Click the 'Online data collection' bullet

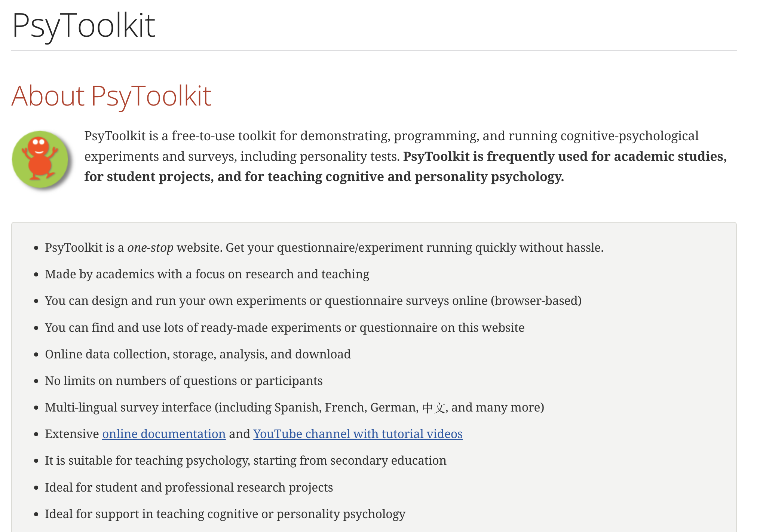click(x=198, y=354)
